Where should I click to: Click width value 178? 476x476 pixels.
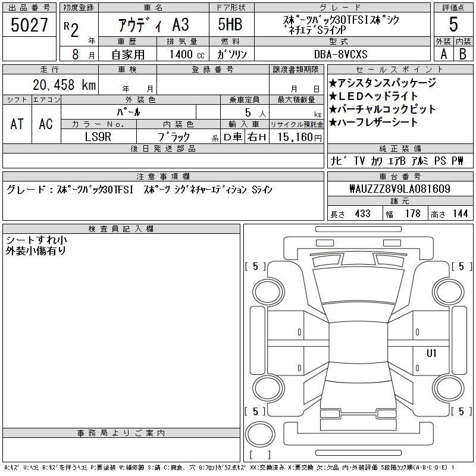[413, 214]
